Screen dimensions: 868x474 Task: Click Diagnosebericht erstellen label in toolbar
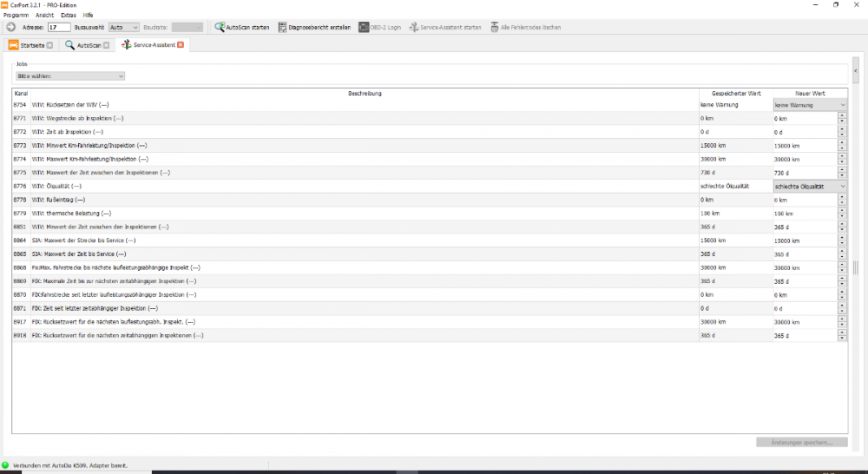[319, 27]
